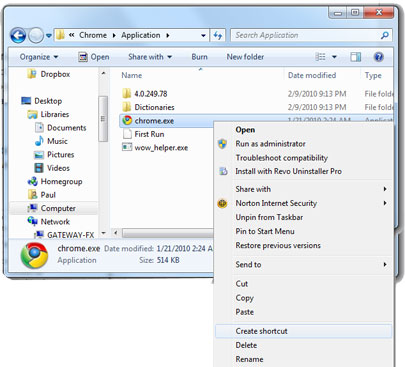The height and width of the screenshot is (367, 405).
Task: Click the Back navigation arrow
Action: click(x=18, y=35)
